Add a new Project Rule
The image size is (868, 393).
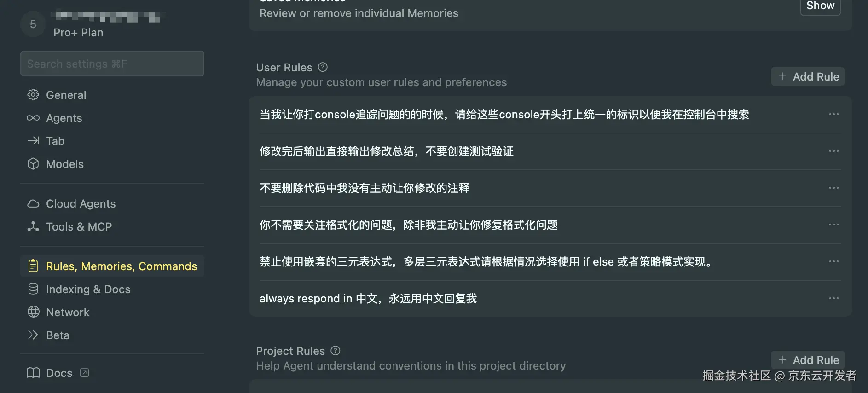pyautogui.click(x=808, y=360)
